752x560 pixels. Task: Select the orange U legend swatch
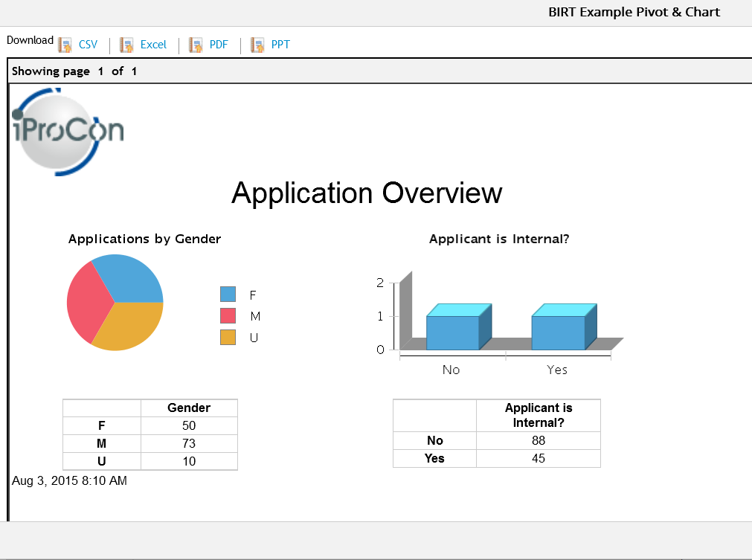(x=228, y=337)
